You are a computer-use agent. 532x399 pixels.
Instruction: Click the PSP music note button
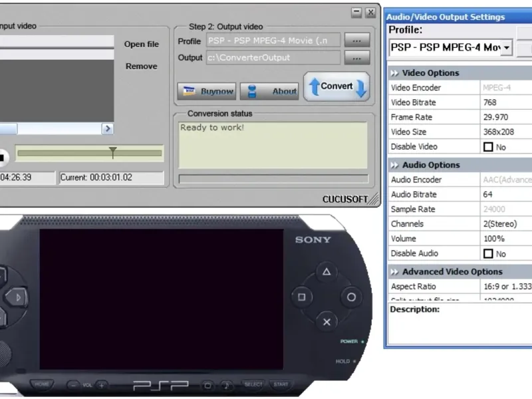click(x=226, y=386)
